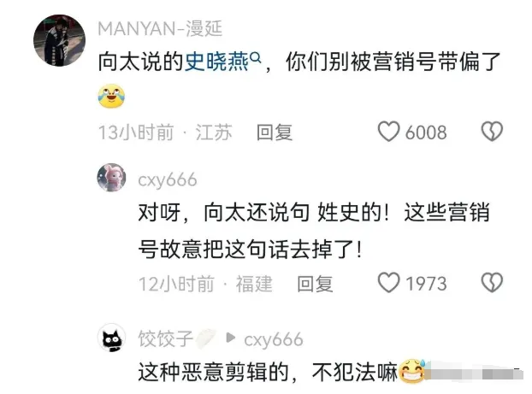Viewport: 532px width, 394px height.
Task: Select the comment text 这种恶意剪辑的
Action: (x=213, y=373)
